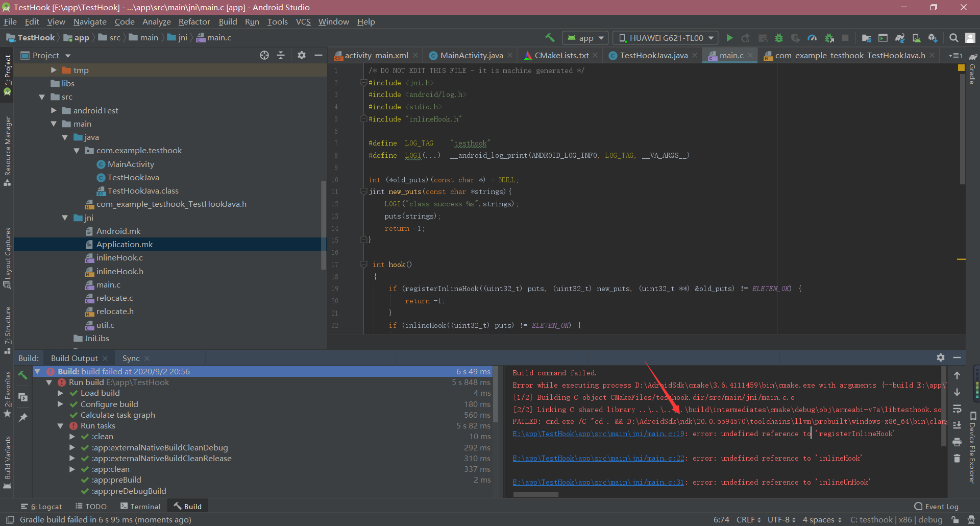This screenshot has width=980, height=526.
Task: Click the Debug app bug icon
Action: [x=779, y=38]
